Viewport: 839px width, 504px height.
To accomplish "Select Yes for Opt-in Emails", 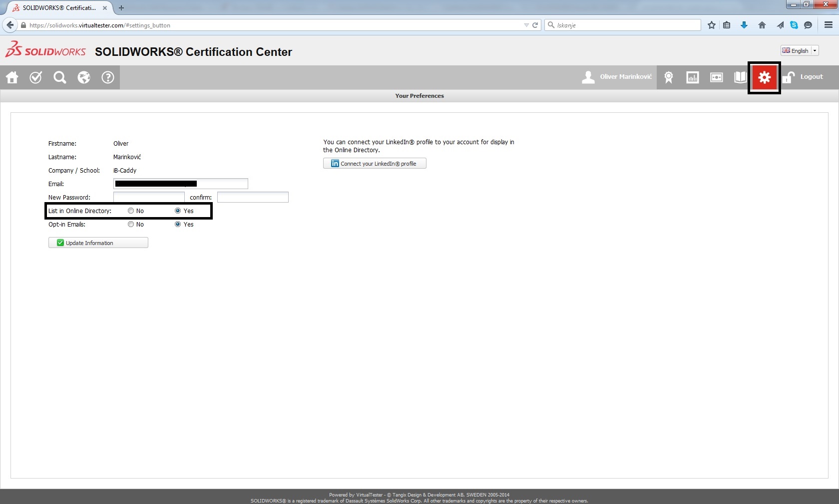I will point(178,225).
